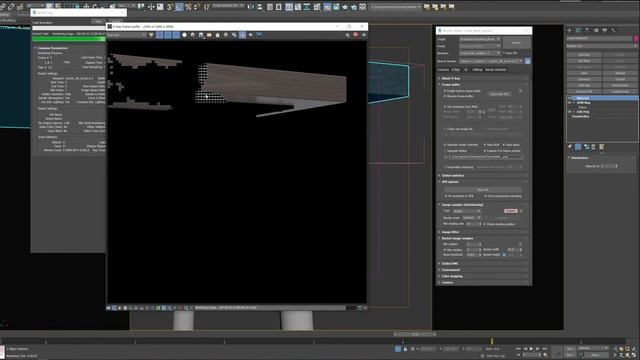Open Utilities wrench tab in command panel
640x360 pixels.
click(613, 30)
